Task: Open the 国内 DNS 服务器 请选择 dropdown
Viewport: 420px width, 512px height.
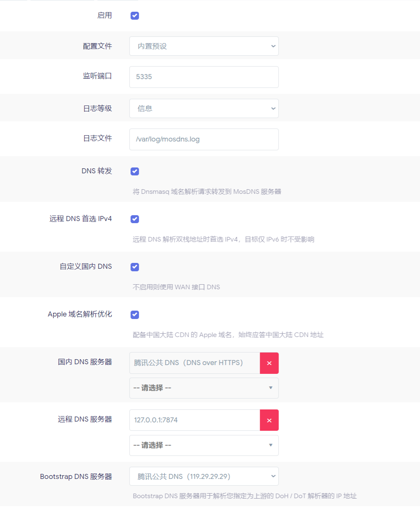Action: tap(204, 388)
